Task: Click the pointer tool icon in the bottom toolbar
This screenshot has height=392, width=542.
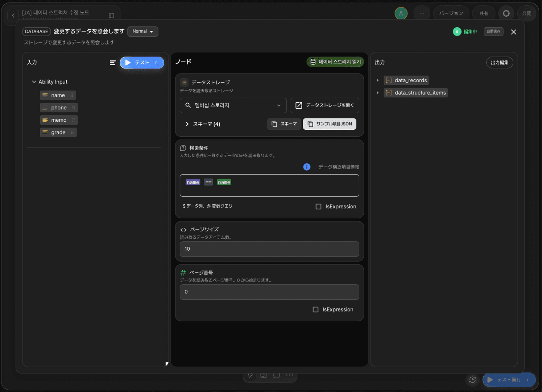Action: pyautogui.click(x=251, y=375)
